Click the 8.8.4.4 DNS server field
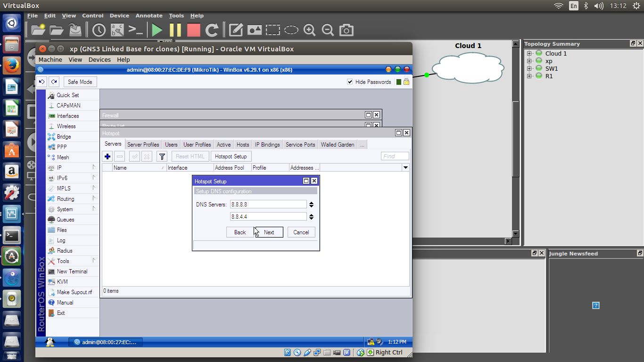This screenshot has height=362, width=644. (x=268, y=216)
